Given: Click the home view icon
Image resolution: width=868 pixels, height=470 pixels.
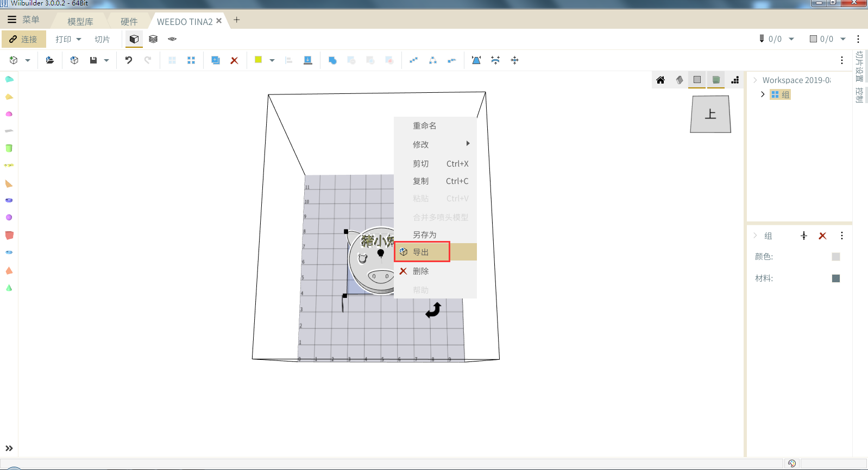Looking at the screenshot, I should coord(661,80).
